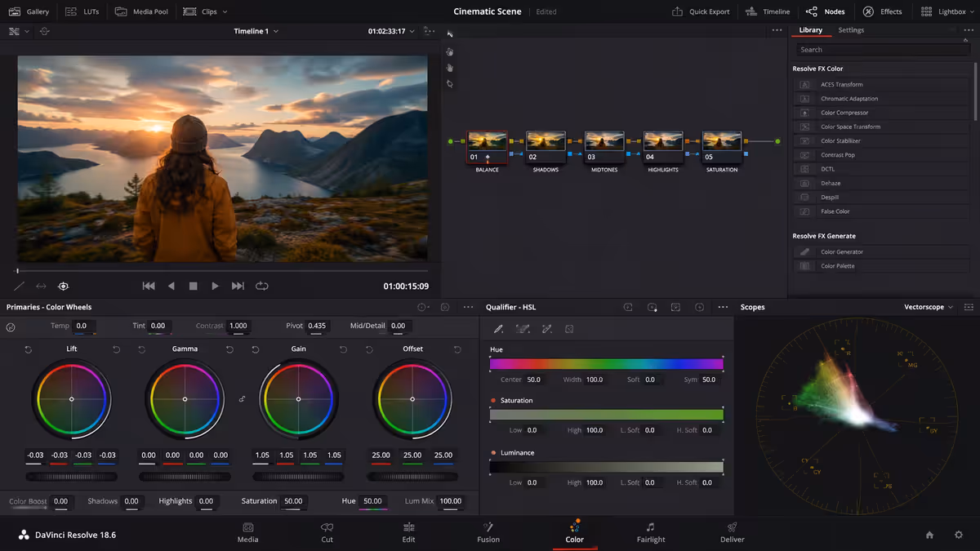The image size is (980, 551).
Task: Open node editor three-dot options menu
Action: [x=777, y=30]
